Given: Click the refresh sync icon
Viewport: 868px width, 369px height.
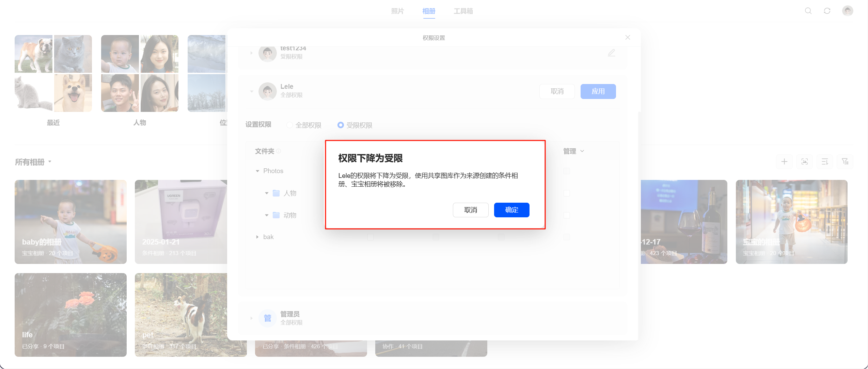Looking at the screenshot, I should tap(827, 11).
